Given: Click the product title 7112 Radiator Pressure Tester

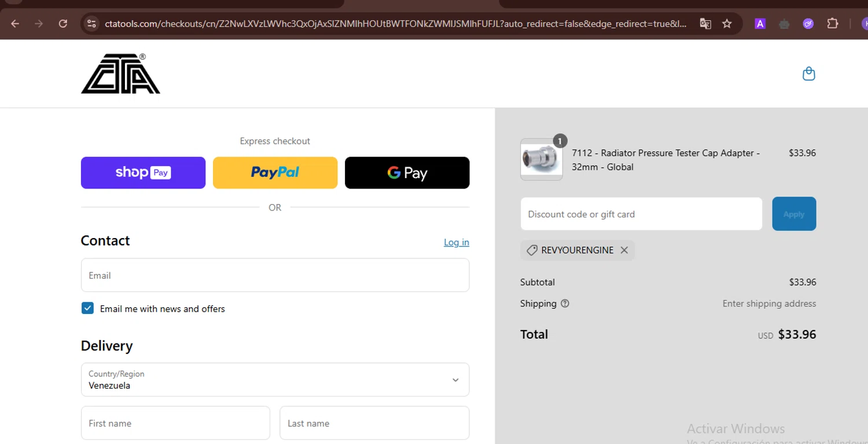Looking at the screenshot, I should point(665,160).
